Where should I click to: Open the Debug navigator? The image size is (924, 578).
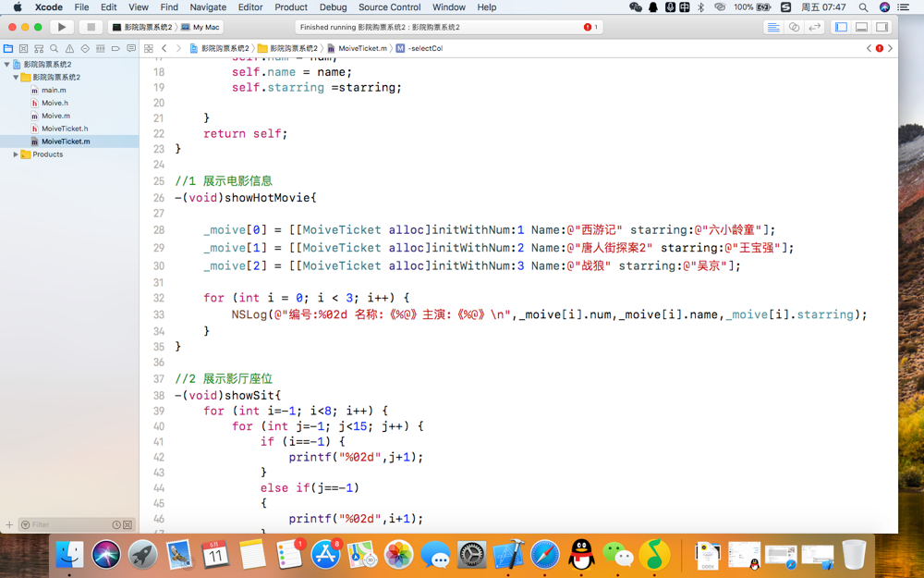tap(100, 48)
